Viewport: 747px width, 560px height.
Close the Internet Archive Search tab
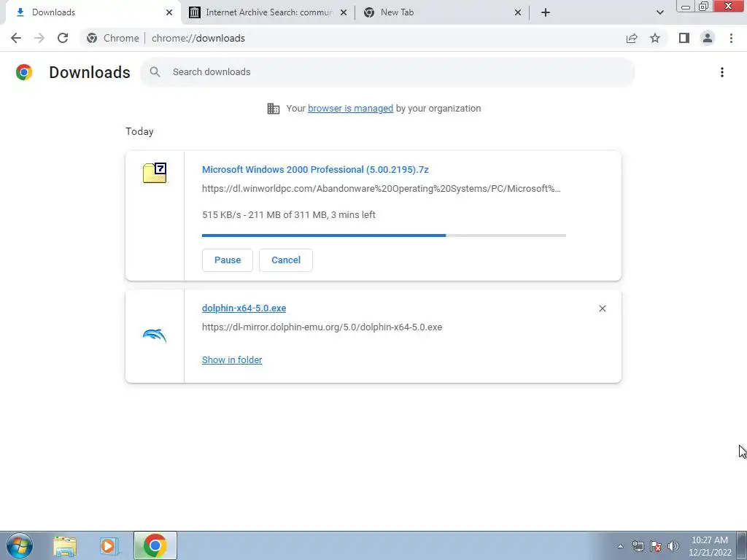pyautogui.click(x=344, y=12)
